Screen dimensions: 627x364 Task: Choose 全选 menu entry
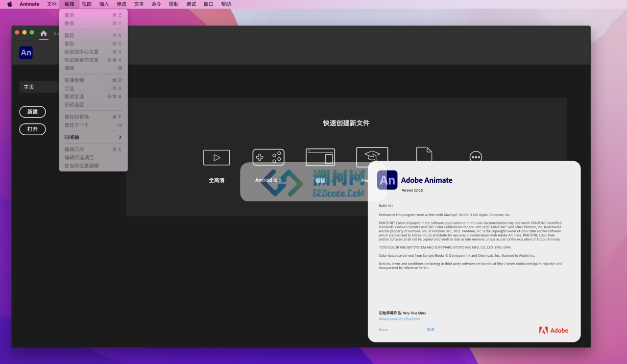(93, 89)
